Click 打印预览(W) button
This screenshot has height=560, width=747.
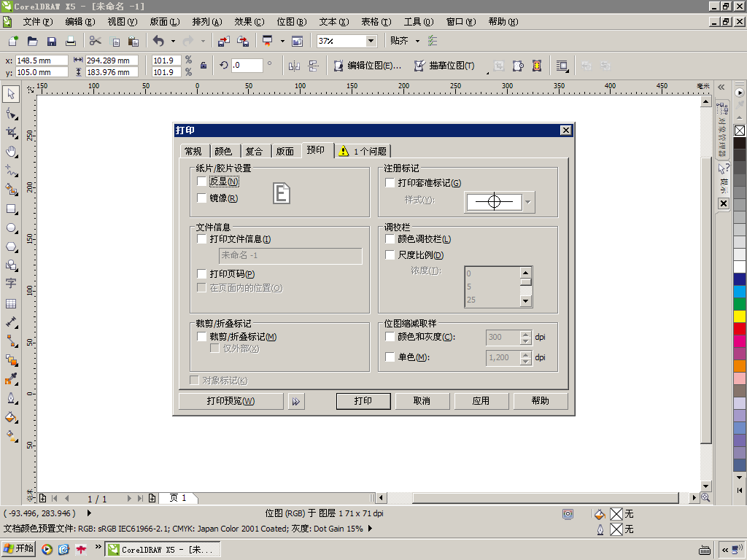pyautogui.click(x=231, y=401)
